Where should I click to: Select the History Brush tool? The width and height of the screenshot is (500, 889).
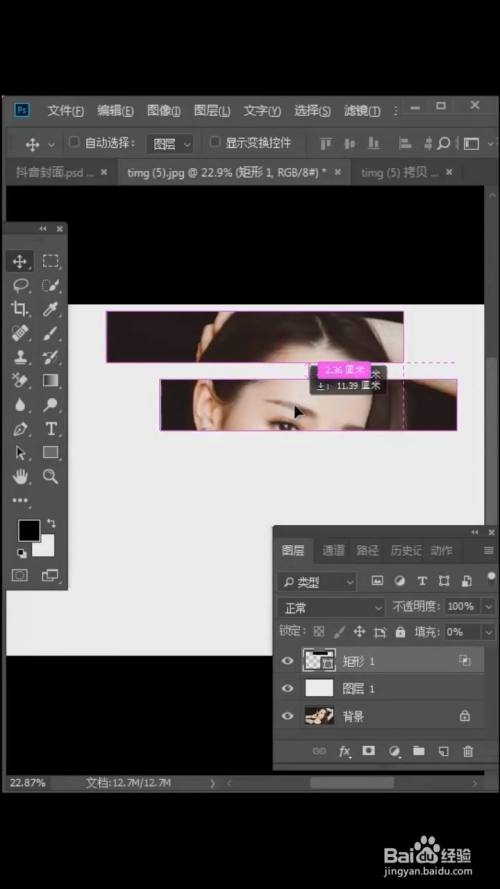50,357
